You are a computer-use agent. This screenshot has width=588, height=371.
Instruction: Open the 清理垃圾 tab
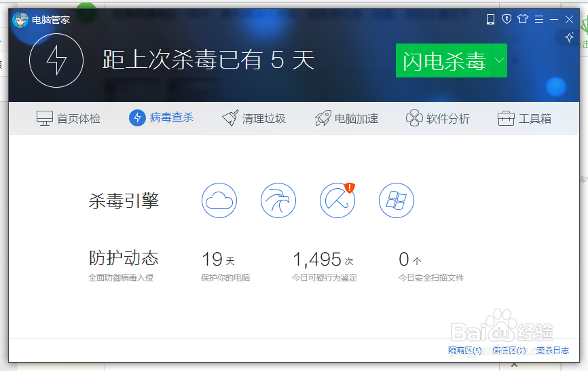[254, 118]
